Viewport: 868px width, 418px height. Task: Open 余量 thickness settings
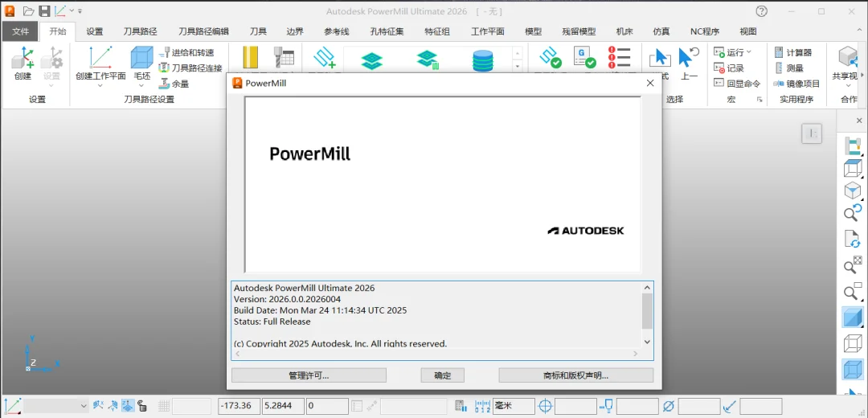[174, 84]
